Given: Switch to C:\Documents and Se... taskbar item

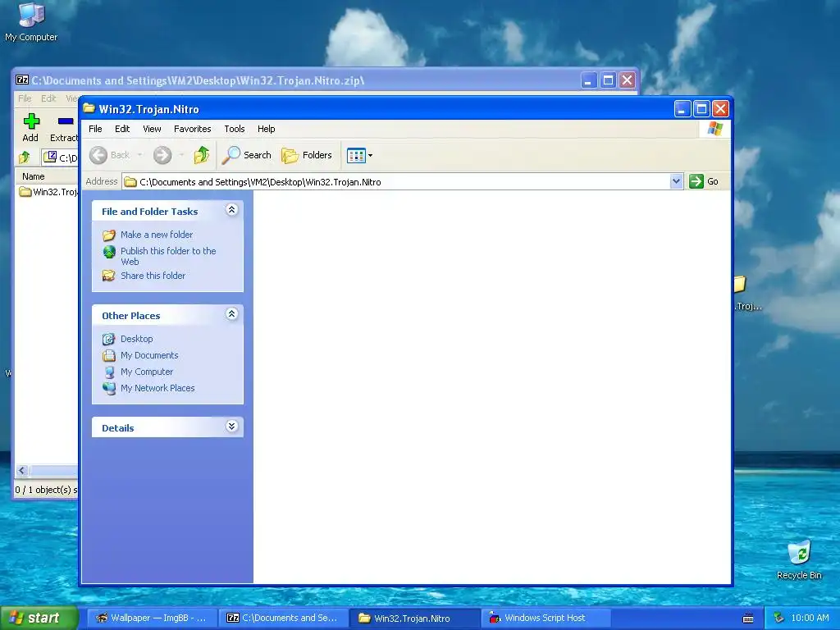Looking at the screenshot, I should [x=282, y=618].
